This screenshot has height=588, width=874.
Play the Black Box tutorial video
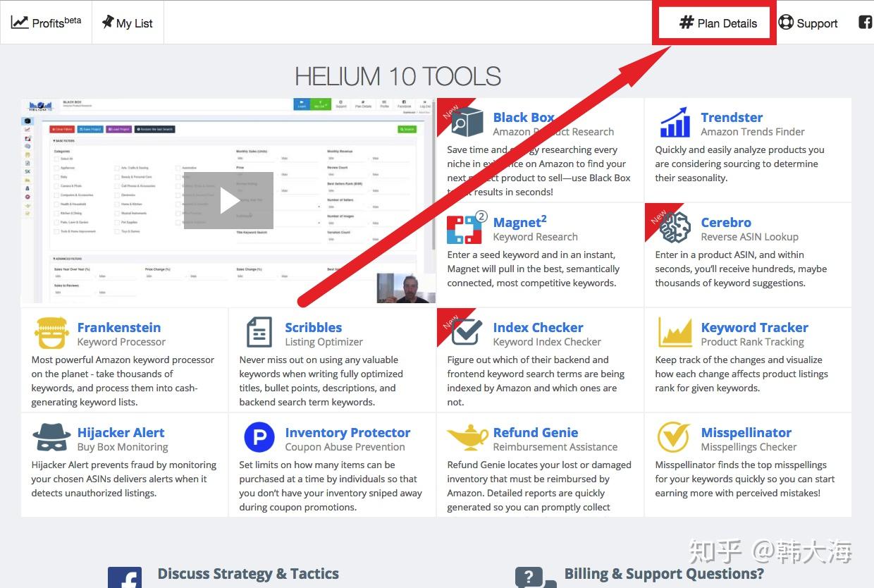tap(228, 200)
